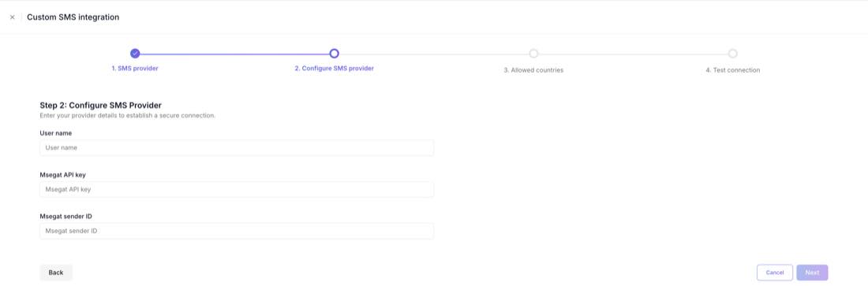Click the Back button
Image resolution: width=868 pixels, height=286 pixels.
pyautogui.click(x=56, y=273)
